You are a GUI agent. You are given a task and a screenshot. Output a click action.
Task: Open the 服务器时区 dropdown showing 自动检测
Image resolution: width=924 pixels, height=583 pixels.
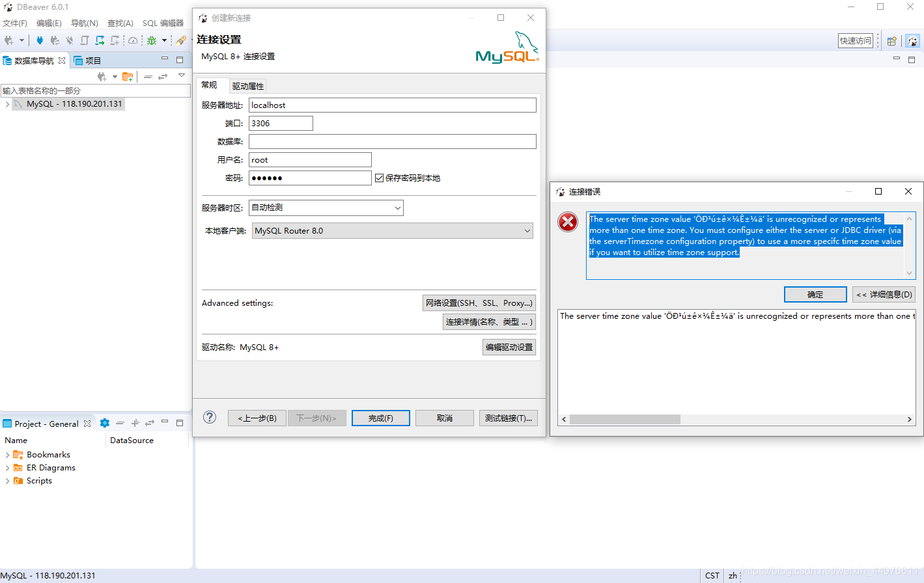(326, 208)
